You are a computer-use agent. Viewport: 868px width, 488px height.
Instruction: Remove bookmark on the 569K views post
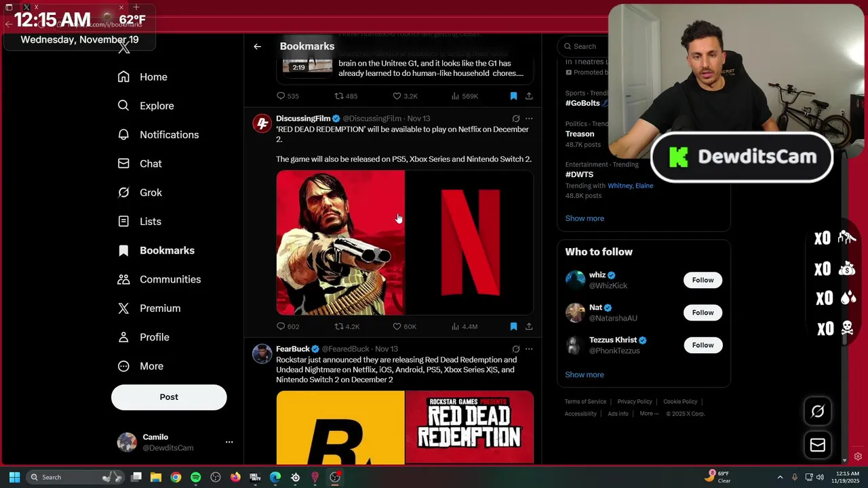(x=513, y=96)
